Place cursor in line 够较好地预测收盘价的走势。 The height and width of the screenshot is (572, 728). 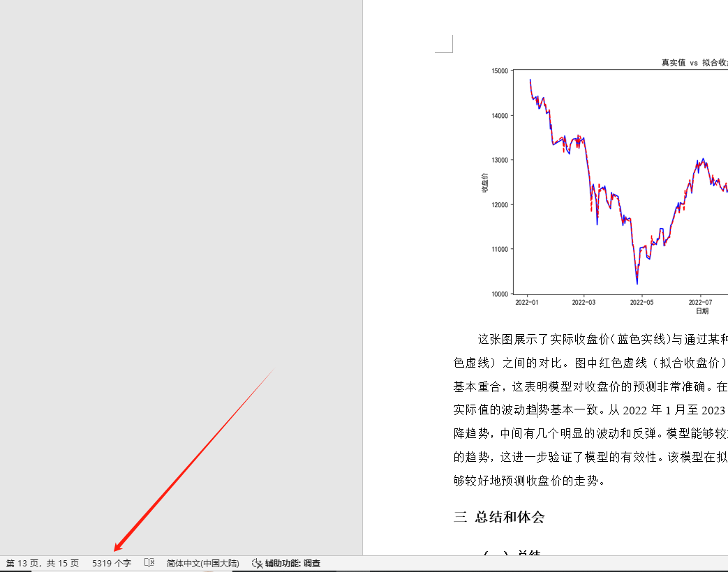pyautogui.click(x=530, y=481)
